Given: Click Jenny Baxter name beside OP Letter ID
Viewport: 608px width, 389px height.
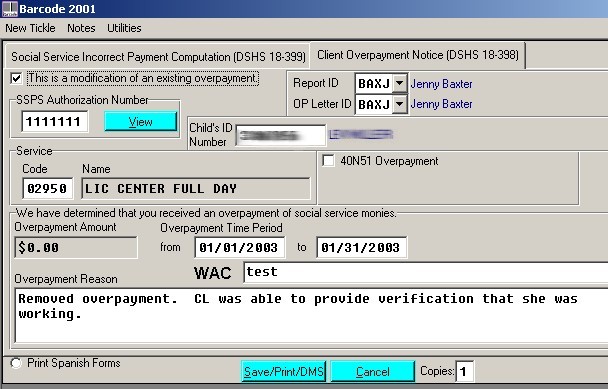Looking at the screenshot, I should point(441,104).
